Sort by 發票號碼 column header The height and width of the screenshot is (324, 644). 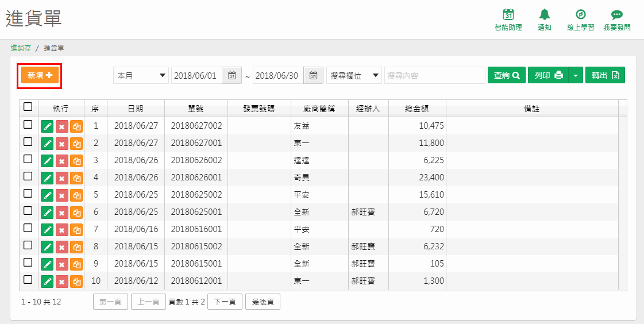pos(259,109)
